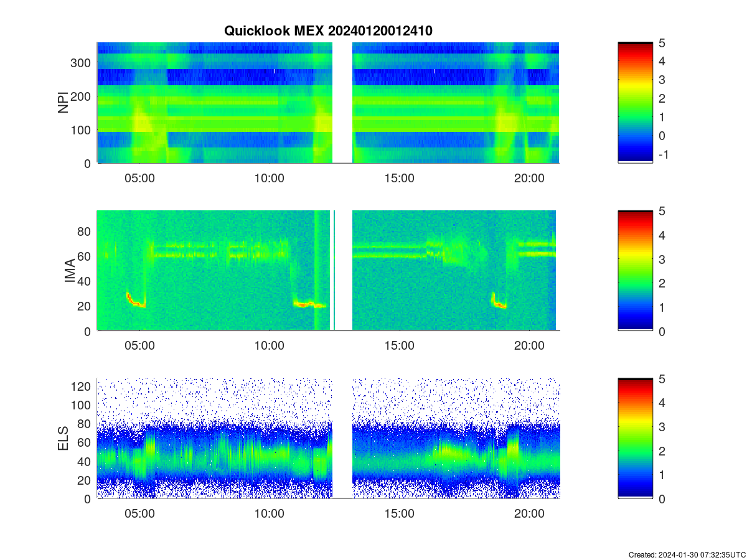The image size is (747, 560).
Task: Click the ELS panel color bar
Action: coord(635,438)
